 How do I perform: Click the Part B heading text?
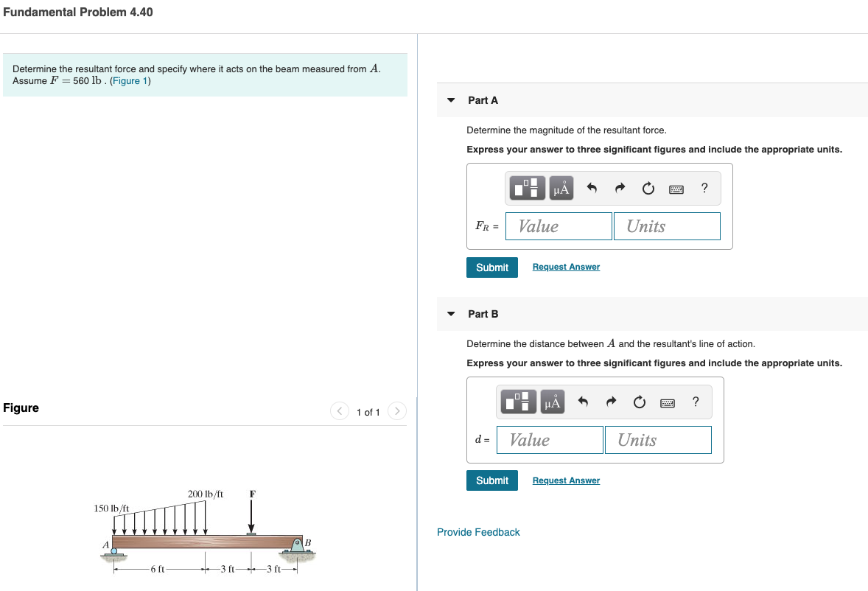(483, 314)
